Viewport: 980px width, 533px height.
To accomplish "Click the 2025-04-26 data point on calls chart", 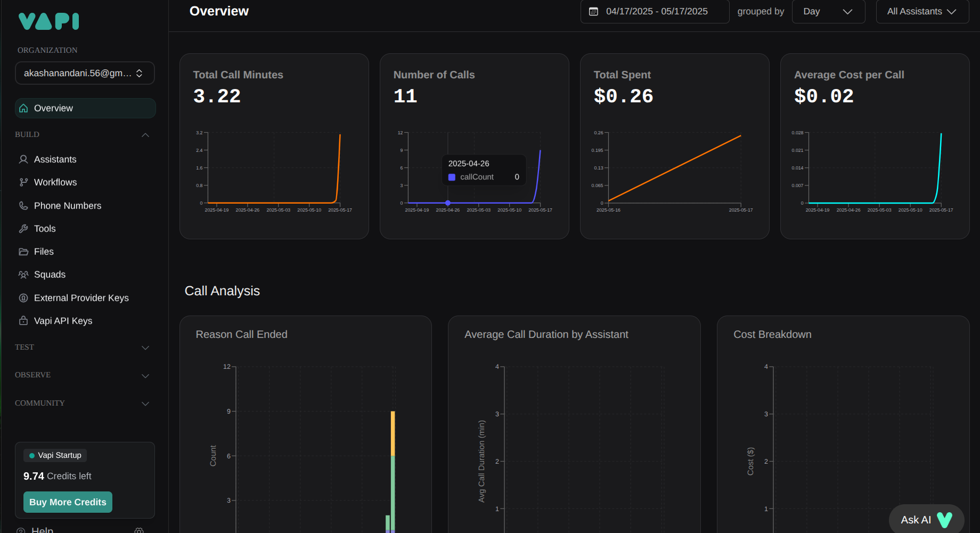I will (x=448, y=203).
